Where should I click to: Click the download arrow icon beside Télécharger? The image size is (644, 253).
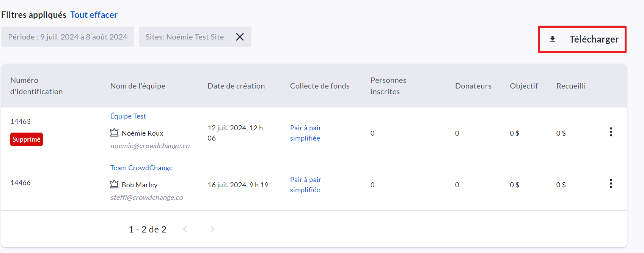click(553, 39)
